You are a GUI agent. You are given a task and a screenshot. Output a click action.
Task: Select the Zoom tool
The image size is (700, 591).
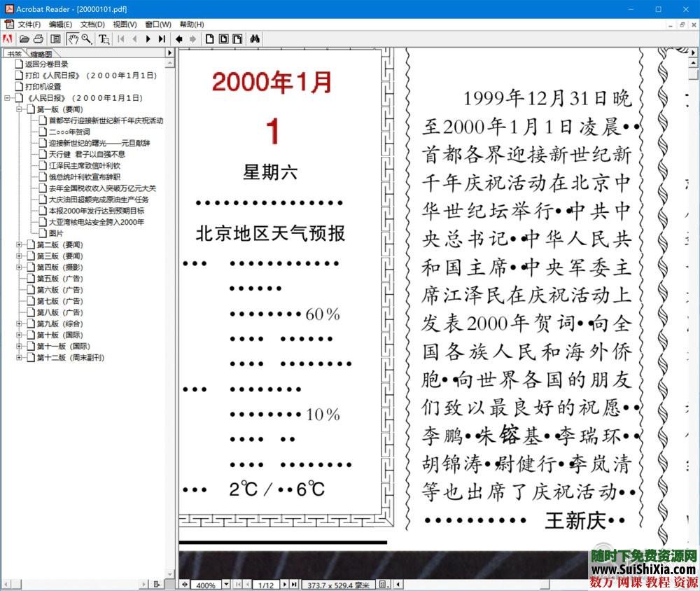(x=85, y=40)
